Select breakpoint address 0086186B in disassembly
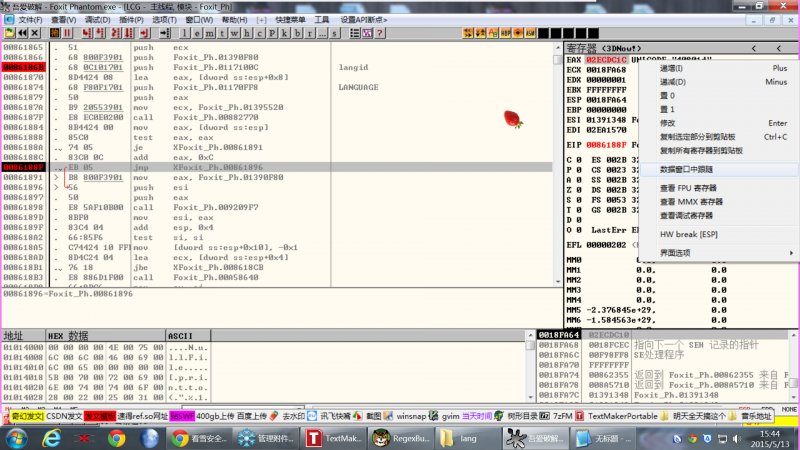Viewport: 800px width, 450px height. [23, 67]
